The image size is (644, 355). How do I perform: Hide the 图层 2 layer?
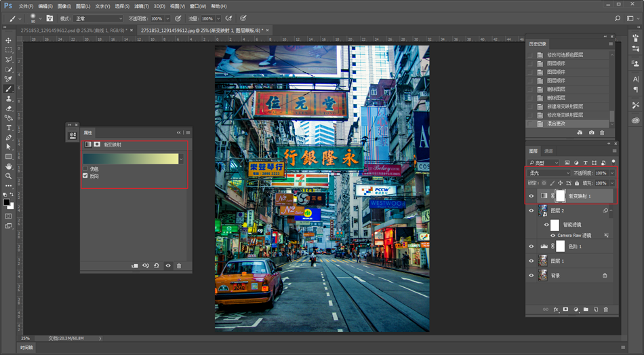click(x=531, y=210)
